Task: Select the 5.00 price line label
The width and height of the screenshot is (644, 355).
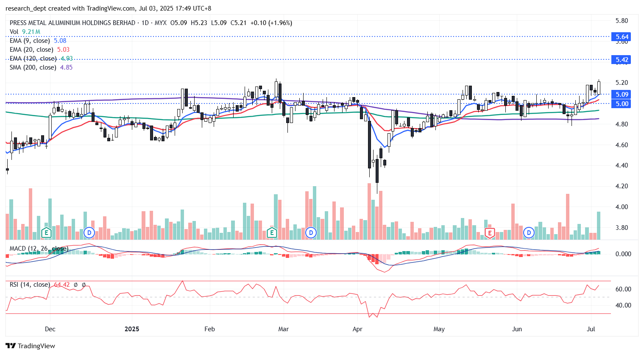Action: (x=622, y=104)
